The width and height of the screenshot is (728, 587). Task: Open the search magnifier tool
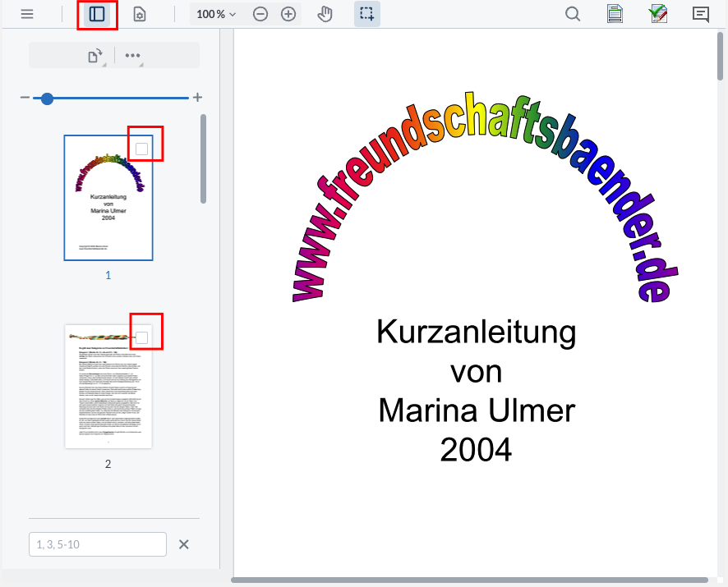coord(573,14)
